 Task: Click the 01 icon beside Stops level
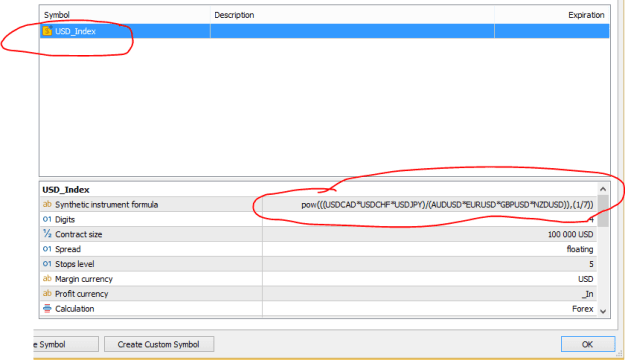[47, 264]
